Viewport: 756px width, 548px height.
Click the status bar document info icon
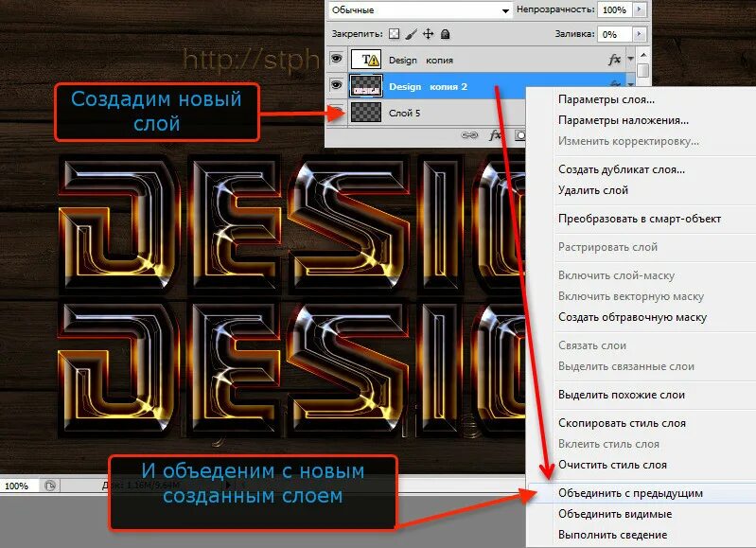coord(49,486)
